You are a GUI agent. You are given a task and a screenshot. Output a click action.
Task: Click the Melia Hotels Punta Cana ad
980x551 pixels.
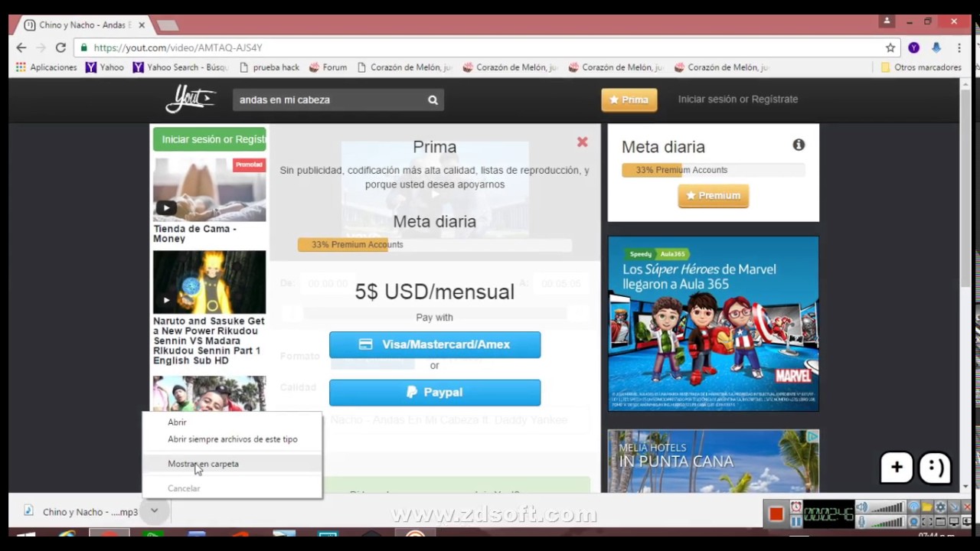[x=713, y=461]
